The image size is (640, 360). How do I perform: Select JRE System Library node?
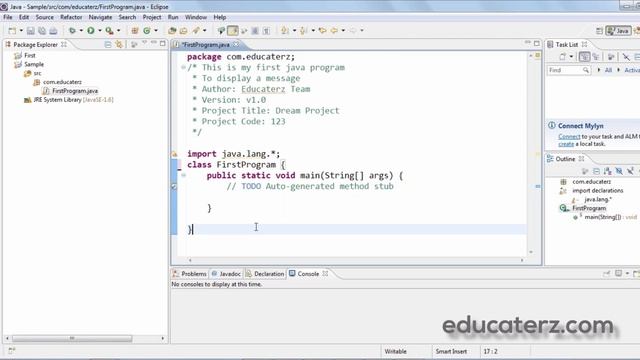[x=73, y=100]
